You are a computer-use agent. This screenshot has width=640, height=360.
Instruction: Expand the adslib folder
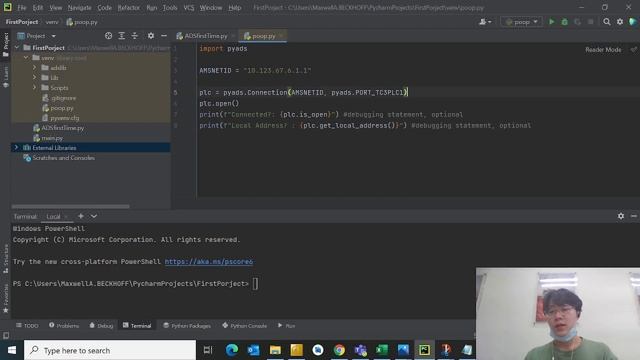tap(35, 68)
